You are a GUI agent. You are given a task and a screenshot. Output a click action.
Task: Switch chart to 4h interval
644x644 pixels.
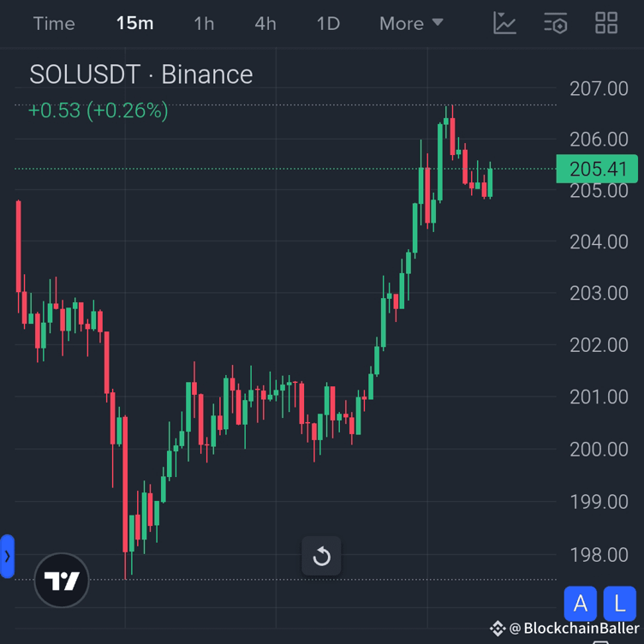pyautogui.click(x=265, y=23)
